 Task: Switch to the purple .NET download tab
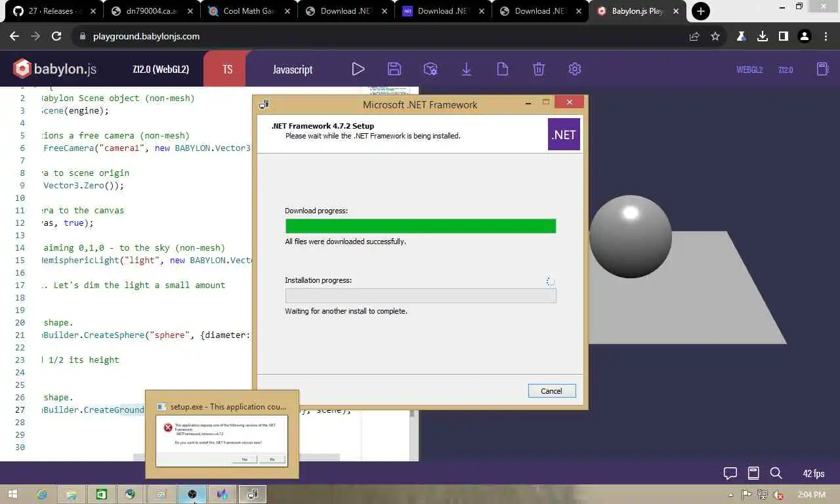click(x=443, y=11)
